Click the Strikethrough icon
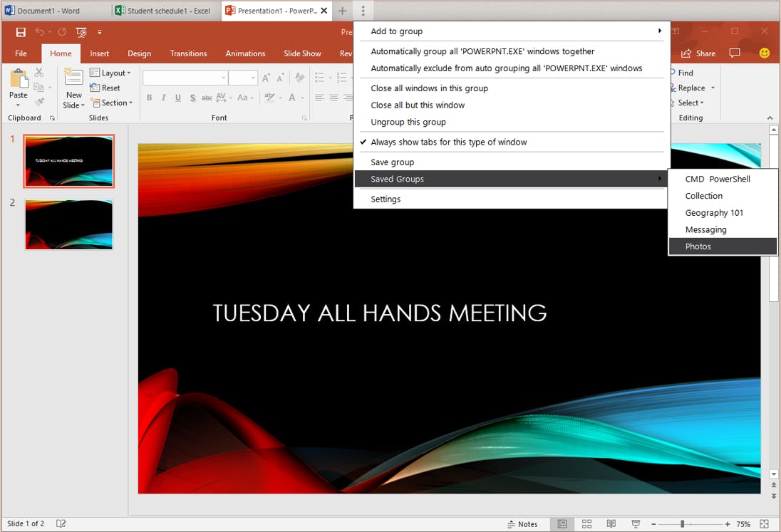Viewport: 781px width, 532px height. click(x=207, y=98)
